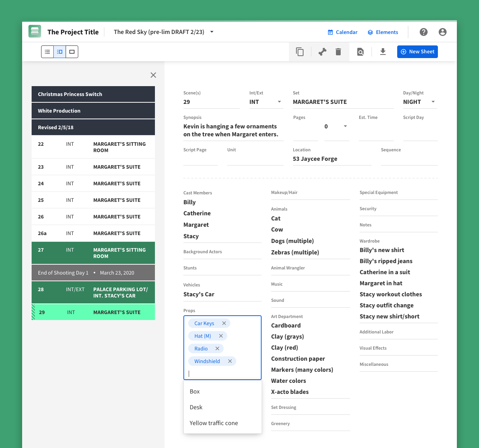Image resolution: width=479 pixels, height=448 pixels.
Task: Click the search document preview icon
Action: 360,52
